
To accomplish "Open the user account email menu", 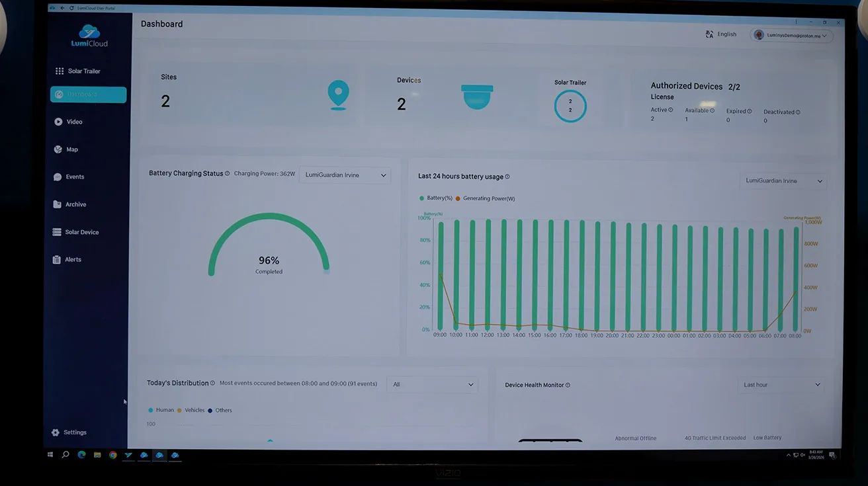I will coord(791,36).
